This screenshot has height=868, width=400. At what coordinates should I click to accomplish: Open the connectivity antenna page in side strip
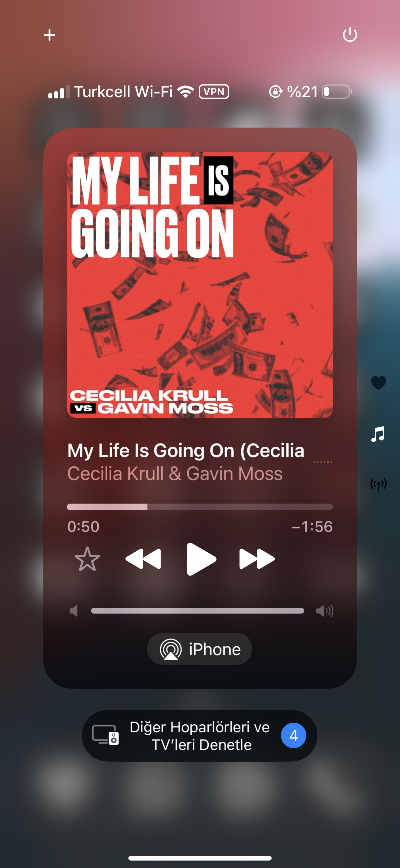tap(379, 485)
